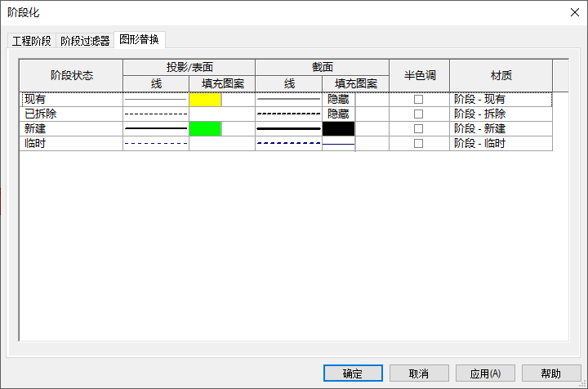The image size is (588, 389).
Task: Click material cell 阶段 - 拆除
Action: pos(501,114)
